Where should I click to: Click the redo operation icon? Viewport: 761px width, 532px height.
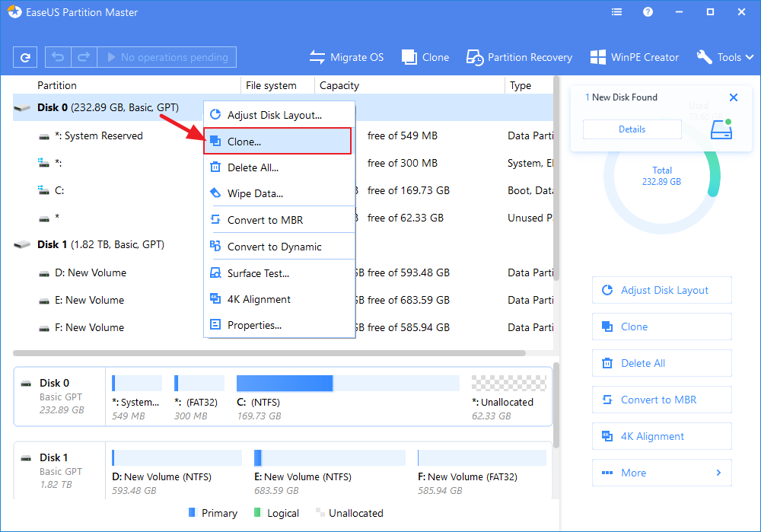pyautogui.click(x=84, y=56)
